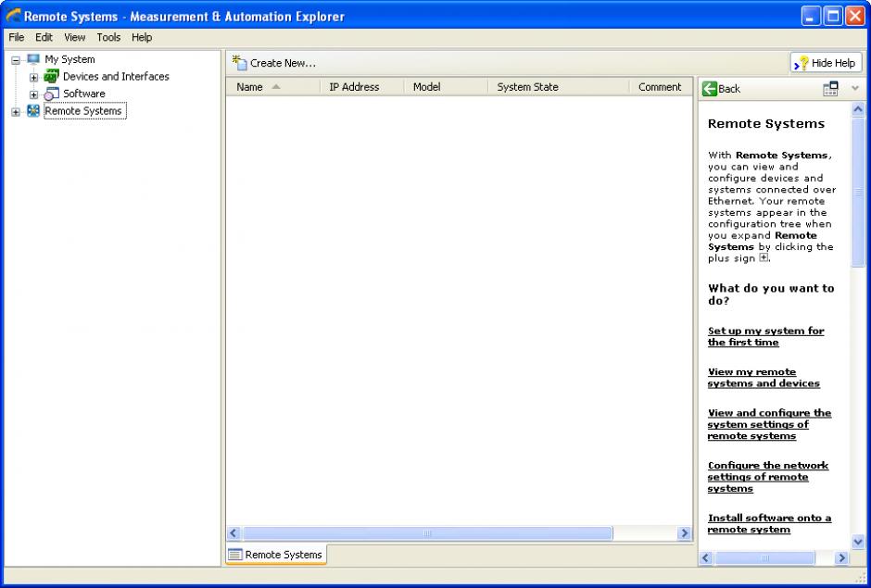
Task: Open 'View my remote systems and devices' link
Action: click(x=764, y=378)
